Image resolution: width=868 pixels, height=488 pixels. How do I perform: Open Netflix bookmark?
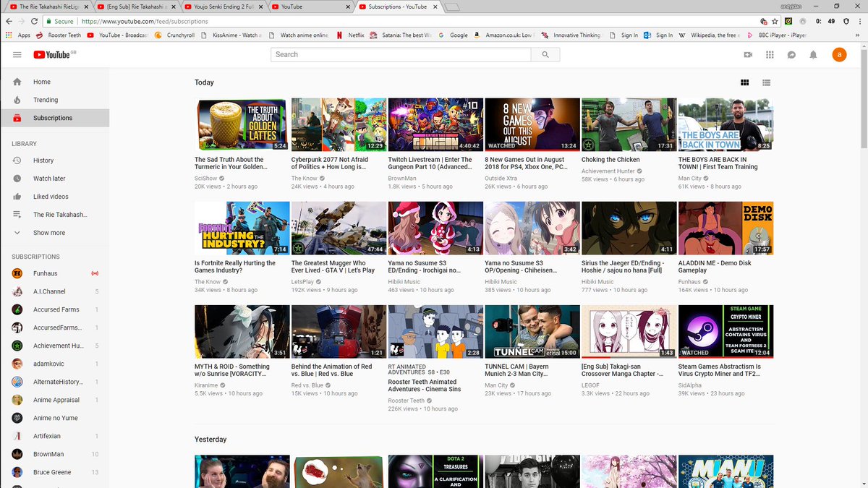tap(350, 35)
